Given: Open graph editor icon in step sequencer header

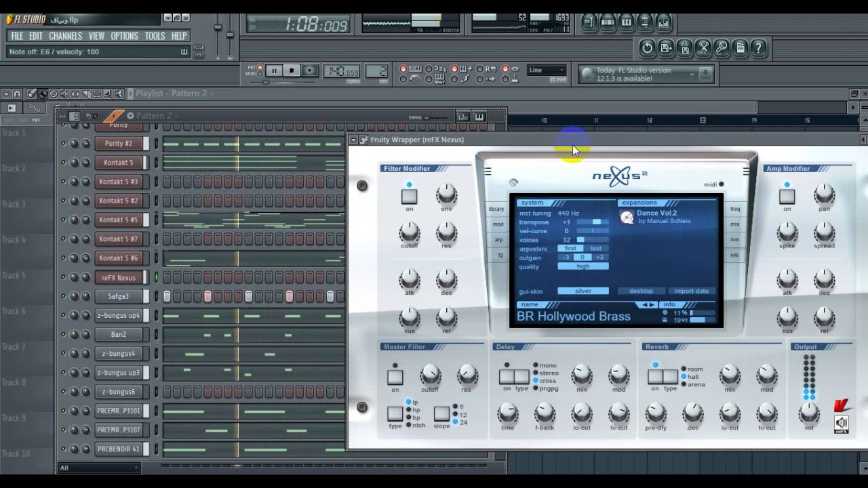Looking at the screenshot, I should (x=463, y=117).
